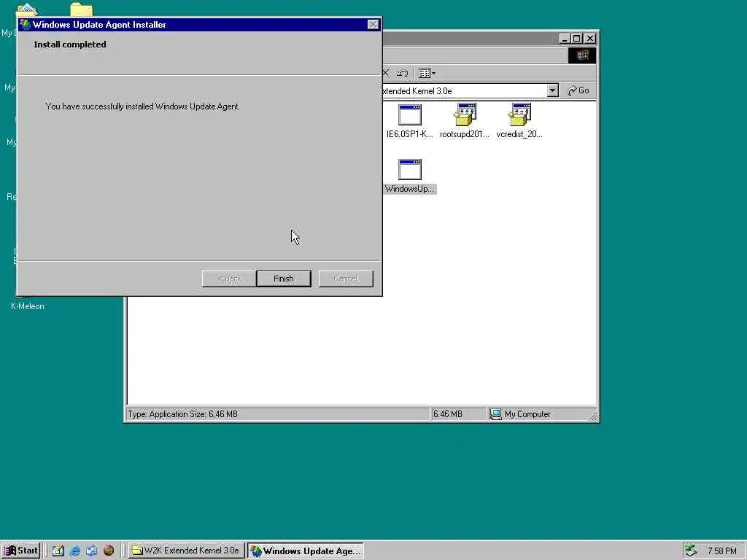Image resolution: width=747 pixels, height=560 pixels.
Task: Open the Start menu
Action: coord(20,551)
